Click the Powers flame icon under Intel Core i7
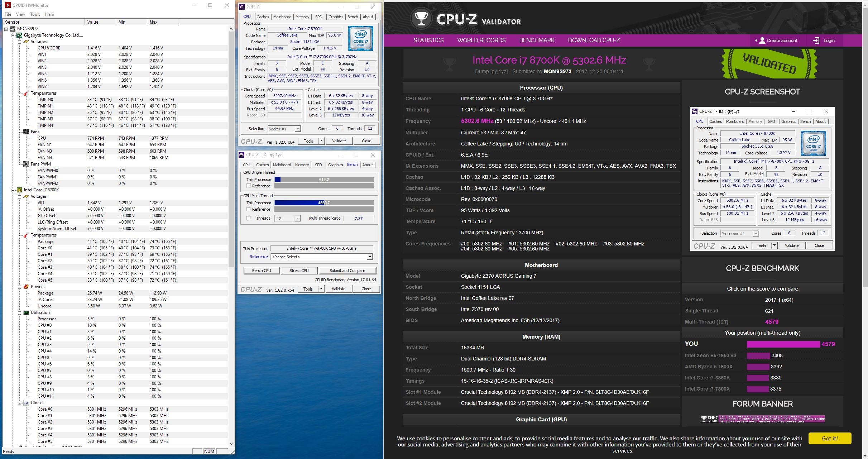Image resolution: width=868 pixels, height=459 pixels. [x=26, y=287]
